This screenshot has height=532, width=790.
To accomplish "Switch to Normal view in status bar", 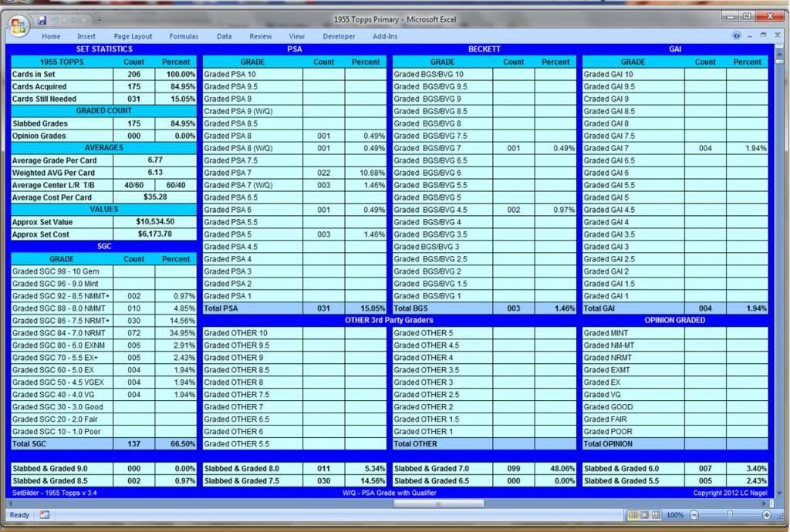I will [633, 515].
